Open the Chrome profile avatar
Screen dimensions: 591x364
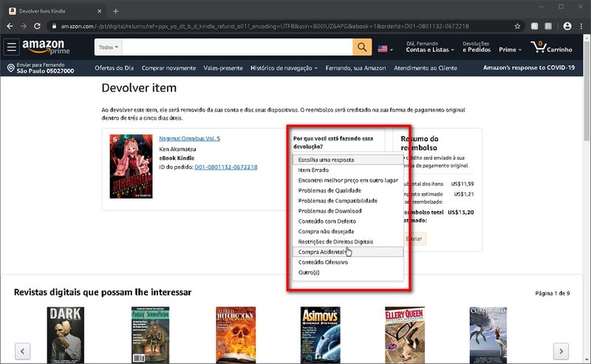pyautogui.click(x=567, y=26)
